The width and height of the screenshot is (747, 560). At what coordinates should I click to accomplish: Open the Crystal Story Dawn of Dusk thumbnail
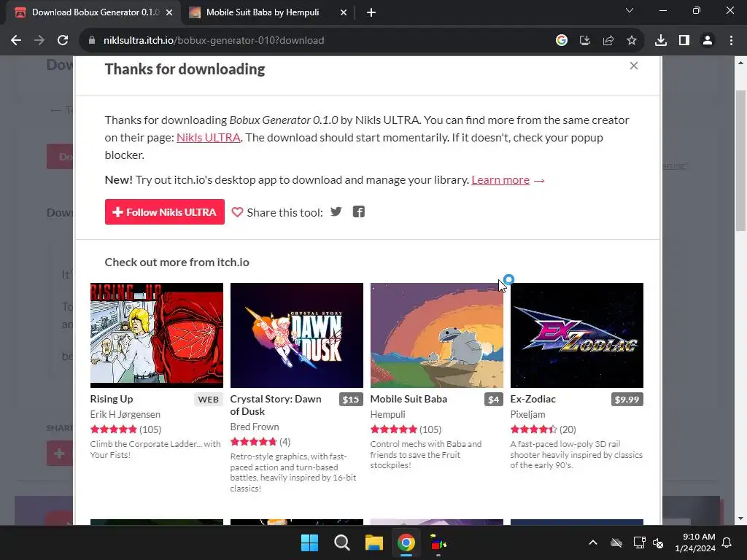296,335
